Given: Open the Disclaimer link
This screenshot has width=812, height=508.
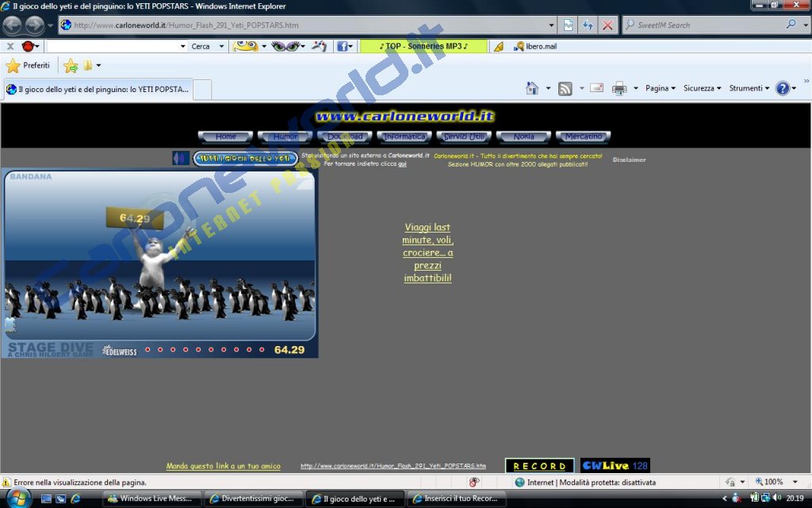Looking at the screenshot, I should click(x=629, y=160).
